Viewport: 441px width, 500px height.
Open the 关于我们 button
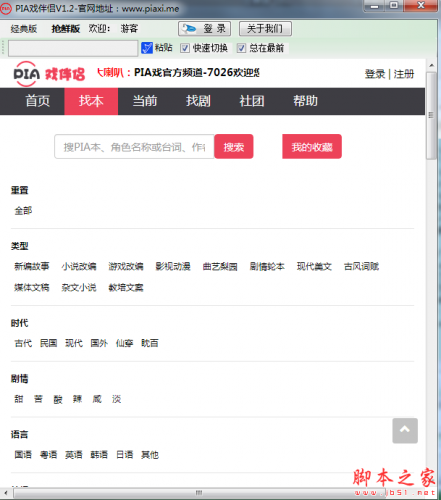point(265,29)
